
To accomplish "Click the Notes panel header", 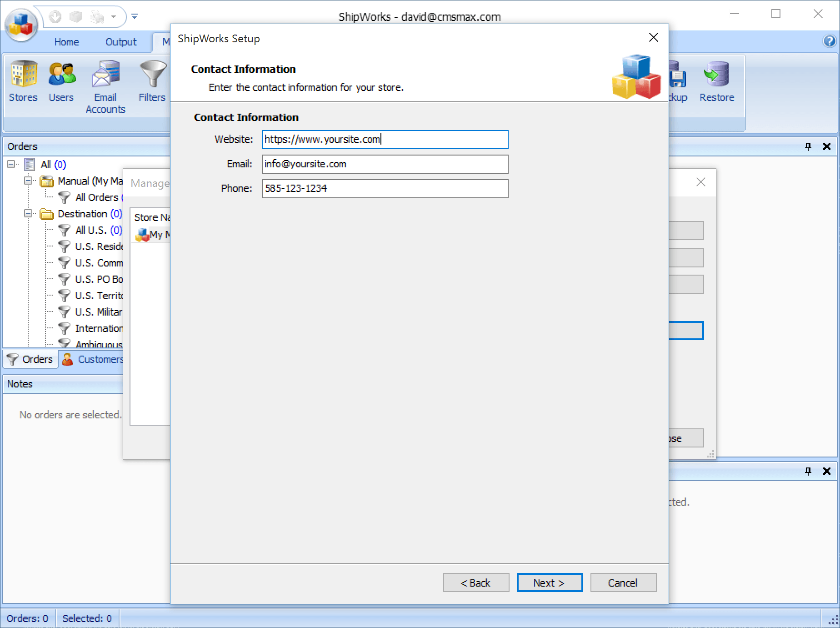I will [x=64, y=384].
